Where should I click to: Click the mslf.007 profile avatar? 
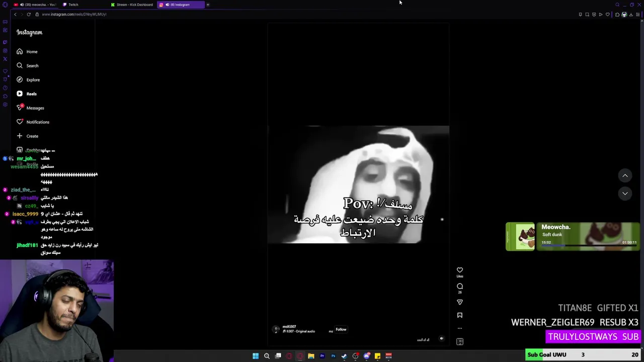[276, 329]
